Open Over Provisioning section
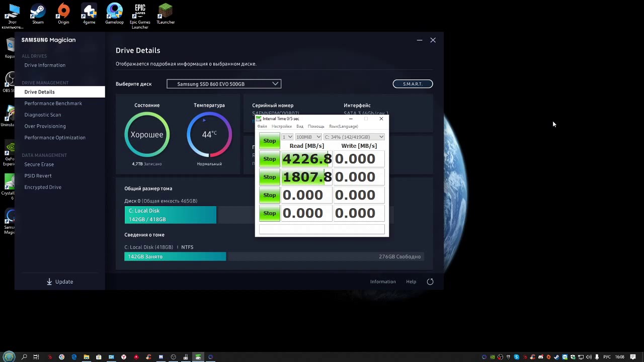 click(45, 126)
